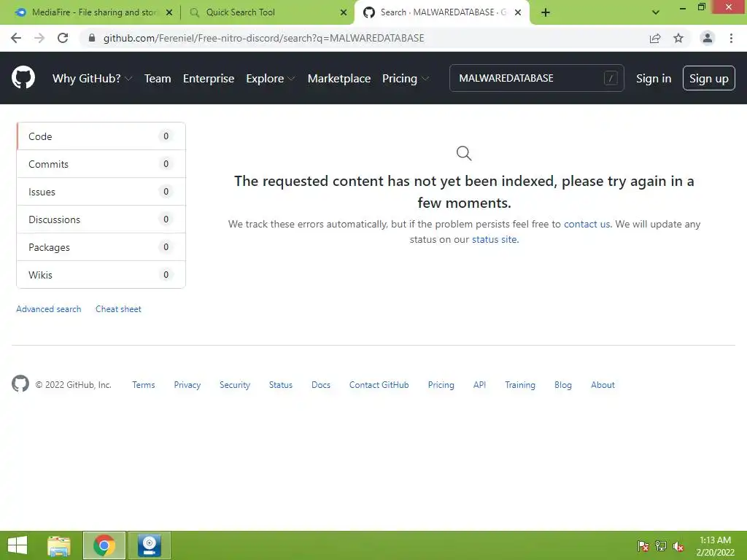Select the Code results filter
Screen dimensions: 747x560
point(101,136)
